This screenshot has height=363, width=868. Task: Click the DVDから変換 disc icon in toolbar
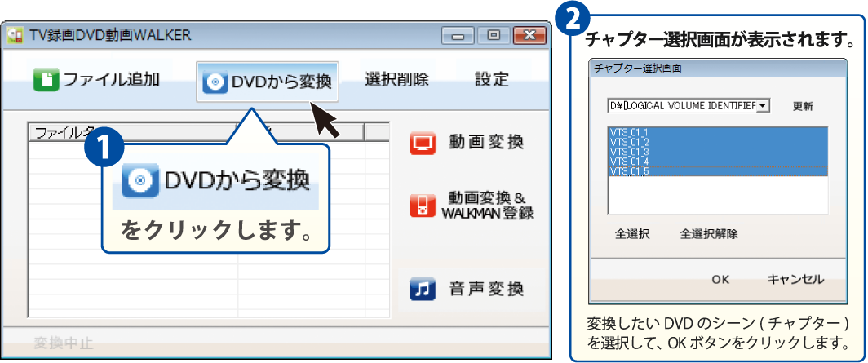(x=215, y=82)
